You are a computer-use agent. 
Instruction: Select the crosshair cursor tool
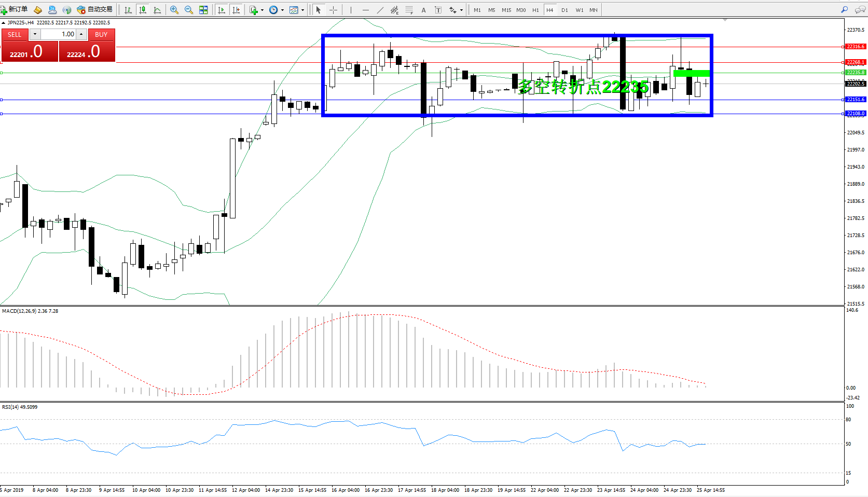point(333,10)
